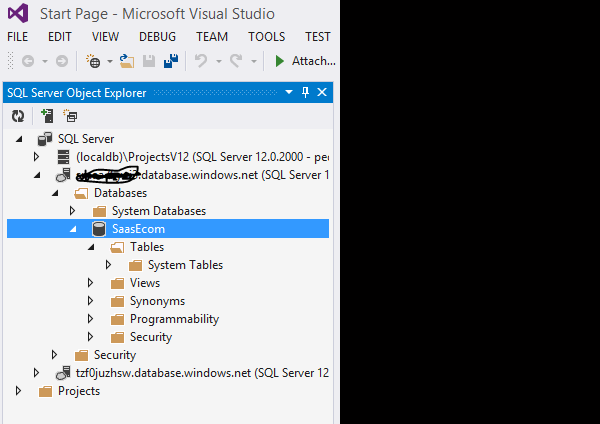Click the Redo arrow icon

coord(236,61)
